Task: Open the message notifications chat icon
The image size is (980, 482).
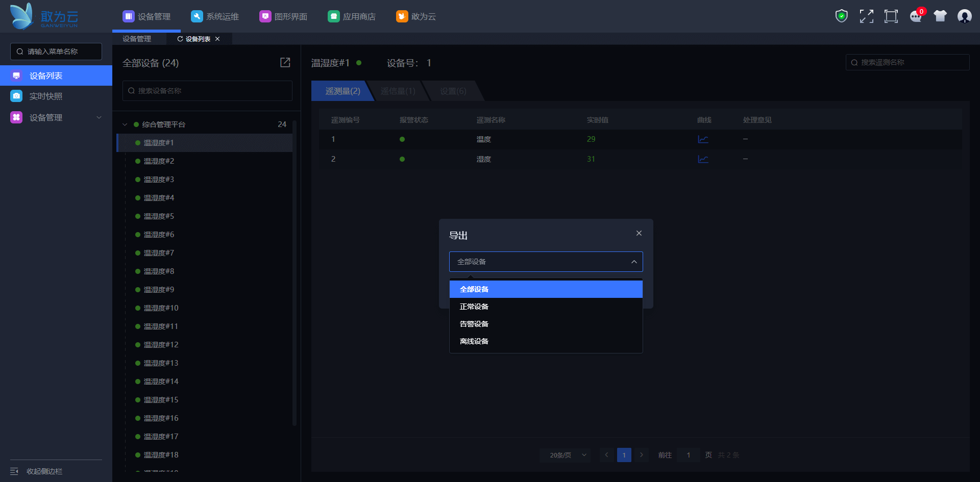Action: coord(916,16)
